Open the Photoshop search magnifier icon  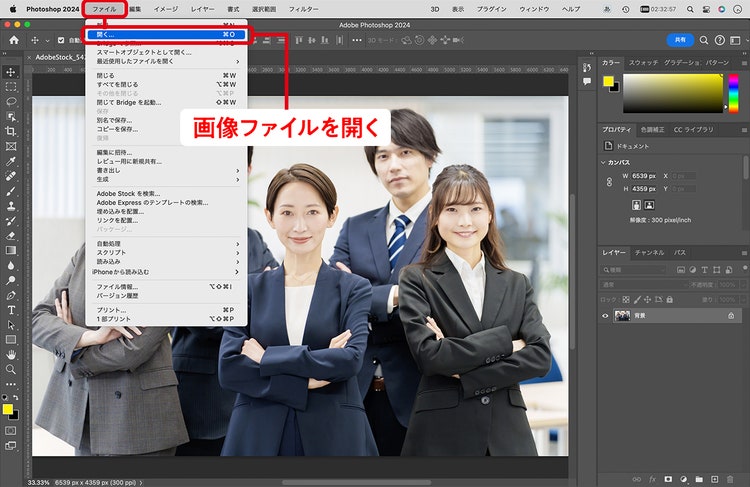pyautogui.click(x=704, y=40)
